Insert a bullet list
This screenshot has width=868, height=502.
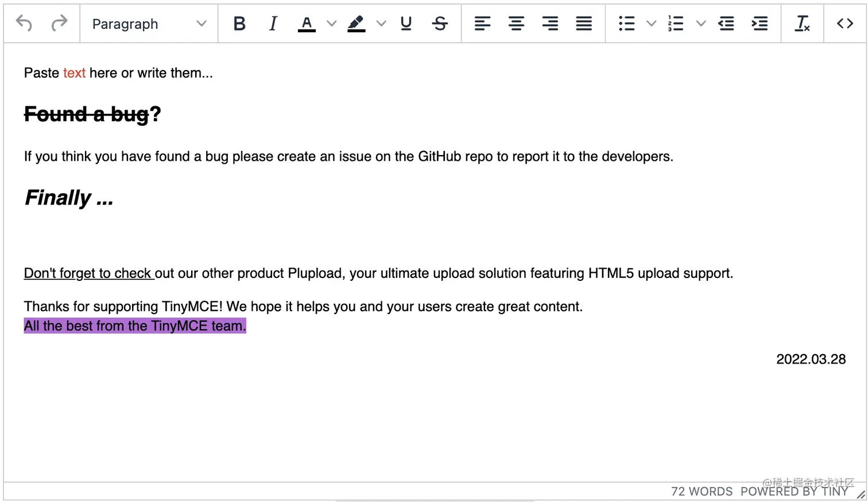(x=627, y=24)
